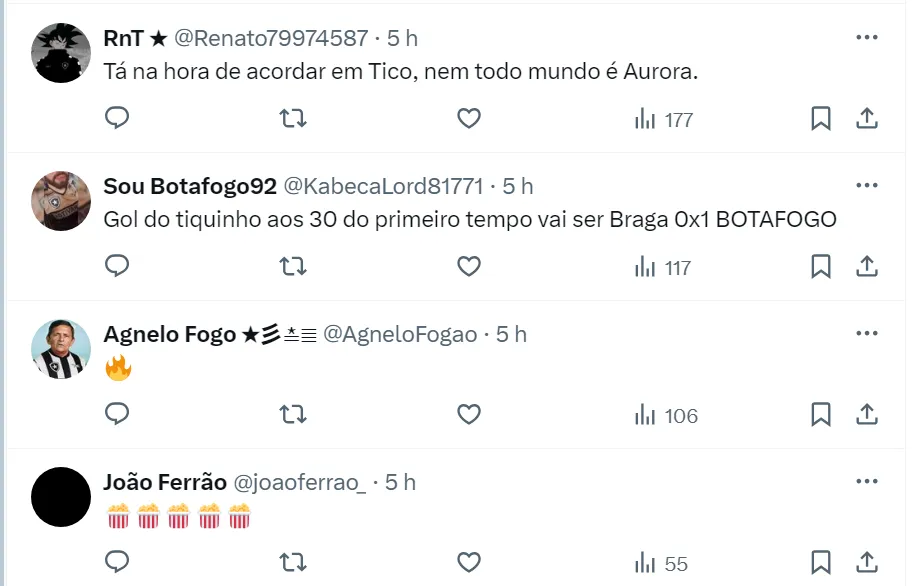
Task: Open Agnelo Fogo's profile avatar
Action: click(x=61, y=349)
